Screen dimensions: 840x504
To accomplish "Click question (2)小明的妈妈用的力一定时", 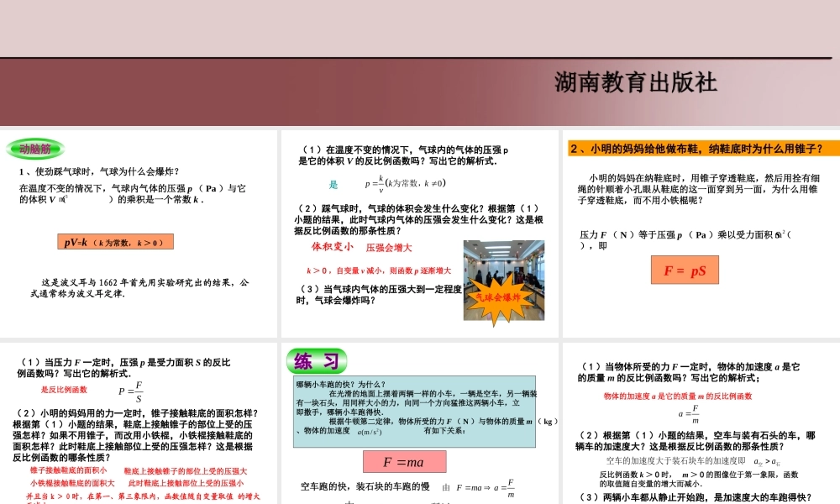I will pos(135,435).
